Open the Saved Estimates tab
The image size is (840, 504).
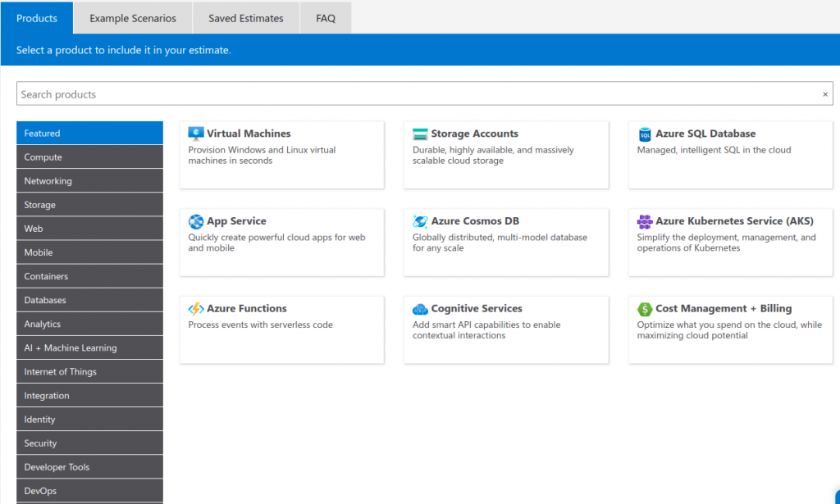point(246,18)
